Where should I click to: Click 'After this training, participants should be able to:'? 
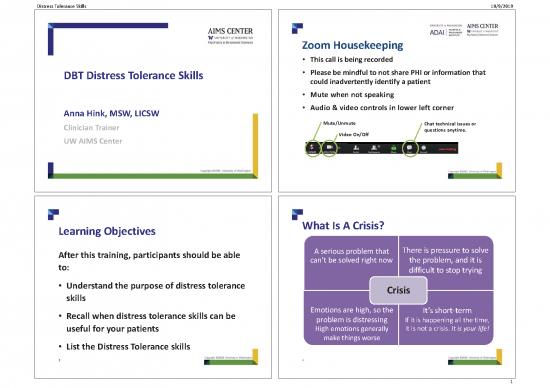coord(149,261)
